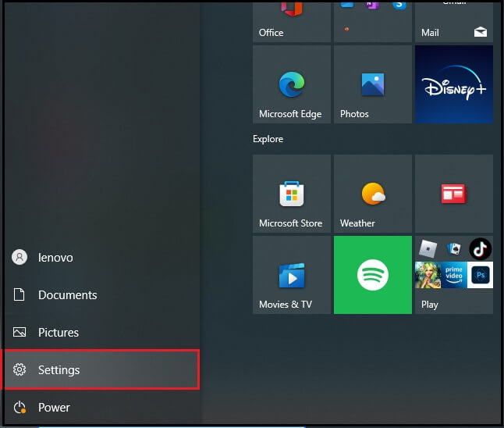Click the blue Skype icon in folder tile
This screenshot has height=428, width=504.
pyautogui.click(x=399, y=5)
